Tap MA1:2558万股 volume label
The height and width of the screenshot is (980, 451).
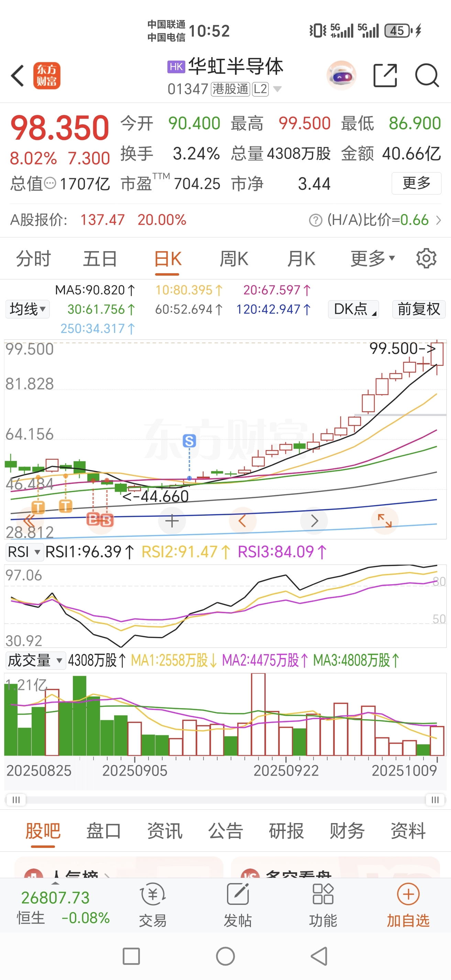pos(174,660)
